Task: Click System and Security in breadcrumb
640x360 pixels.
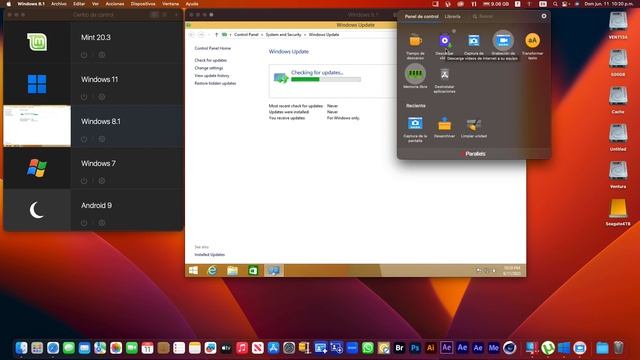Action: (x=283, y=35)
